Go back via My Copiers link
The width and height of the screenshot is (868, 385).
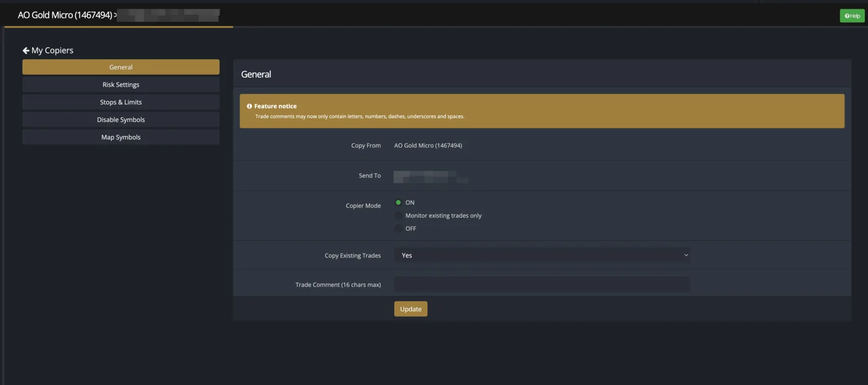(52, 51)
